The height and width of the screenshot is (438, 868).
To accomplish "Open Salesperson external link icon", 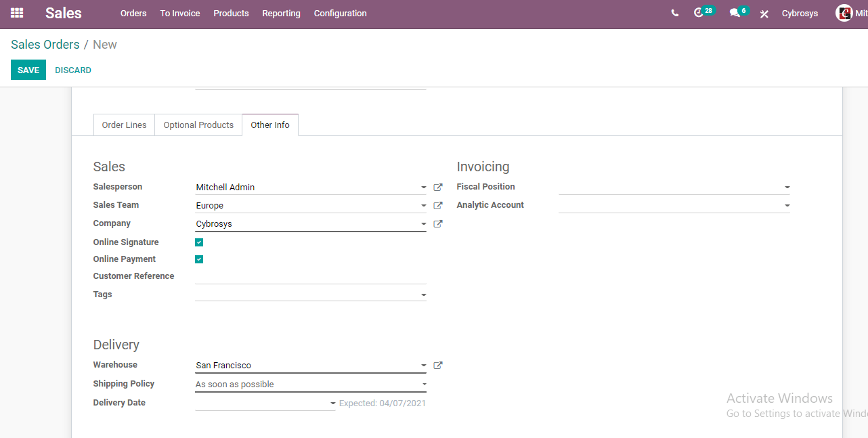I will 438,188.
